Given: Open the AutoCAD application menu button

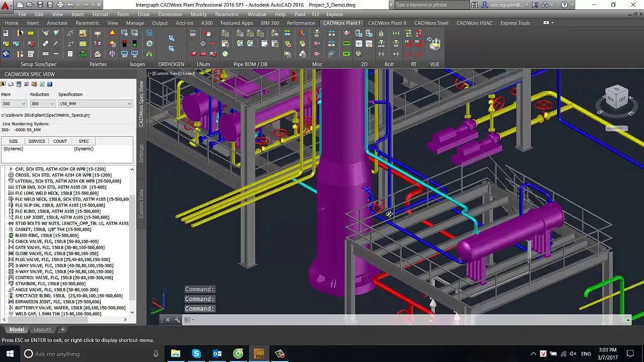Looking at the screenshot, I should tap(7, 6).
